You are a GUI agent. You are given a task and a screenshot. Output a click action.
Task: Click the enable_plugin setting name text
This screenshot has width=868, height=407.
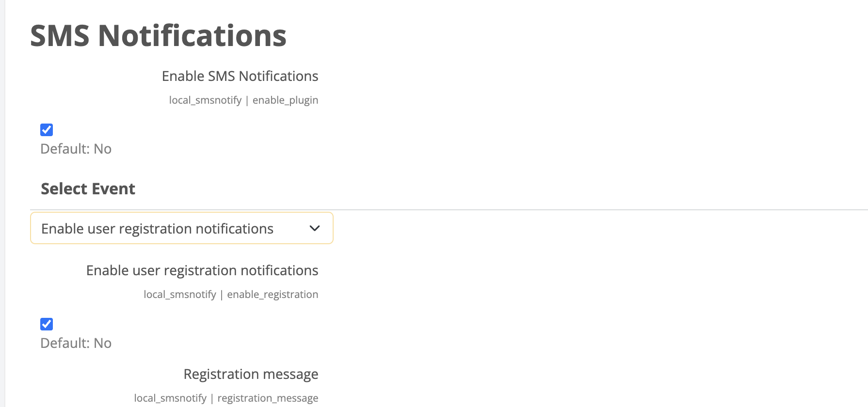pyautogui.click(x=285, y=100)
